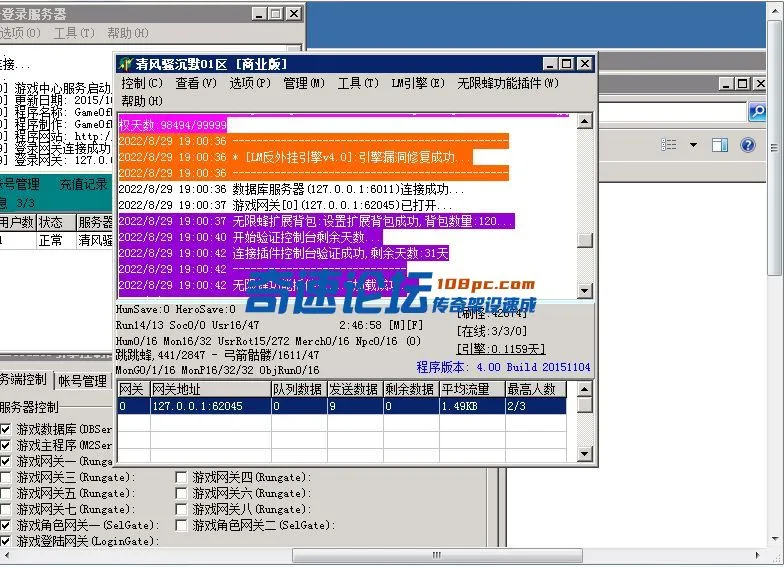Toggle the 游戏登陆网关 (LoginGate) checkbox
The width and height of the screenshot is (784, 567).
pos(6,541)
